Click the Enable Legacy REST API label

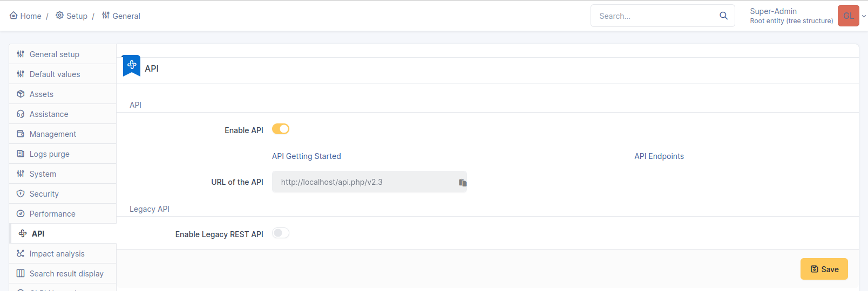(x=219, y=234)
